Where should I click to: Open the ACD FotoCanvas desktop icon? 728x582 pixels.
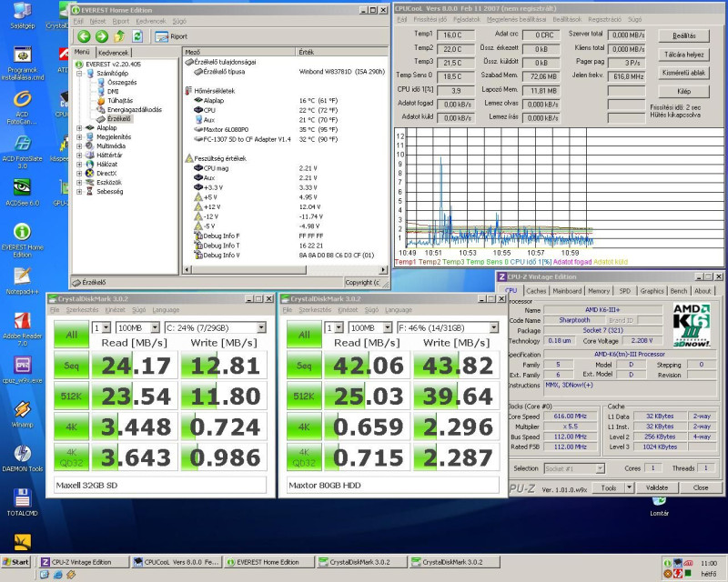pyautogui.click(x=22, y=107)
